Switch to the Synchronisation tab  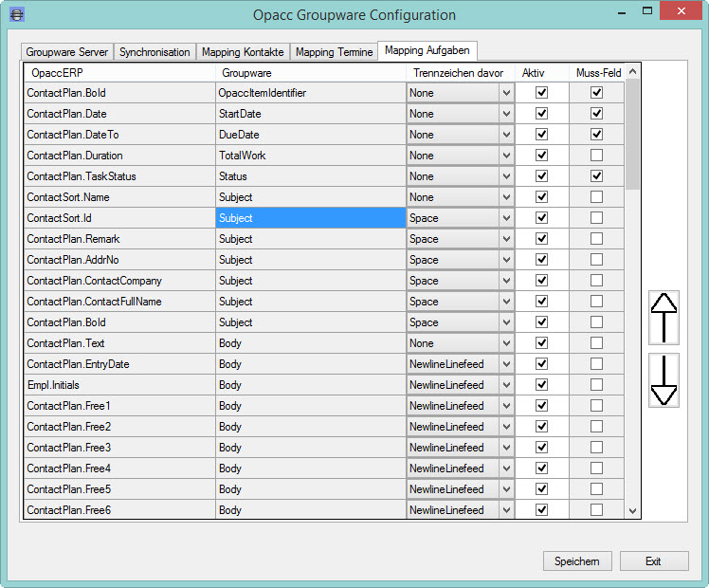click(x=155, y=52)
